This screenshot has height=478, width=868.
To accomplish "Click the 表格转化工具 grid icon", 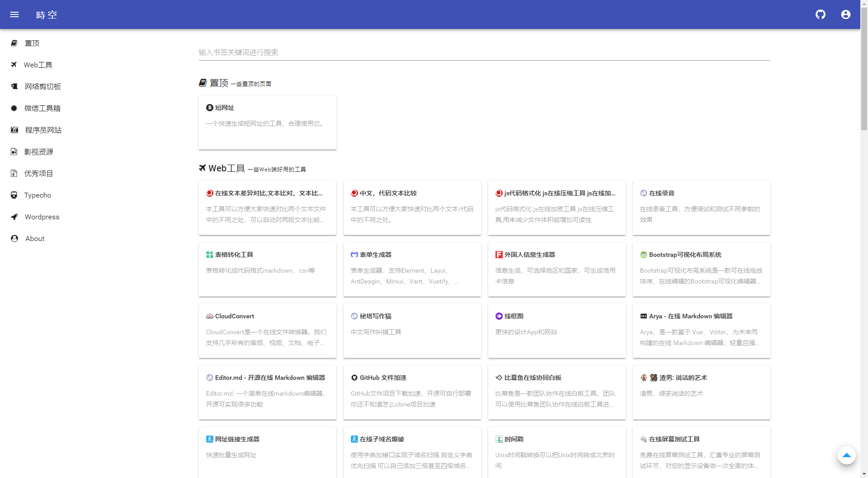I will click(209, 255).
